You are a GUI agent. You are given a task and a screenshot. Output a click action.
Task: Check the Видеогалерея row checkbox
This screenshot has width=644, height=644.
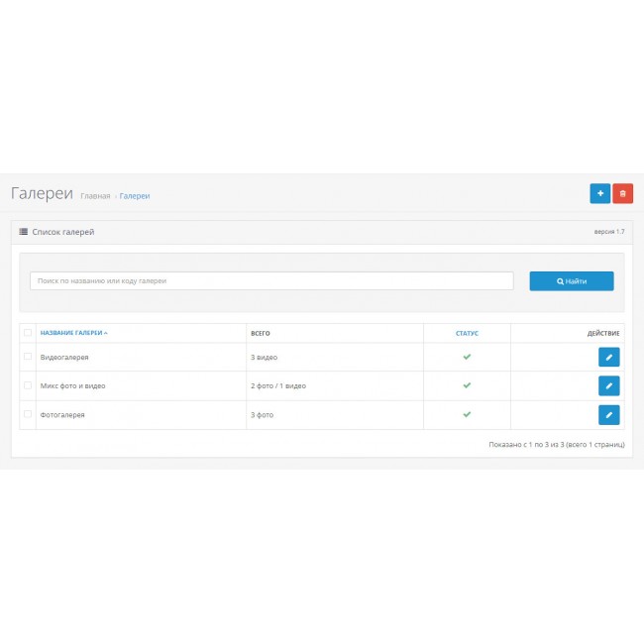(x=28, y=357)
